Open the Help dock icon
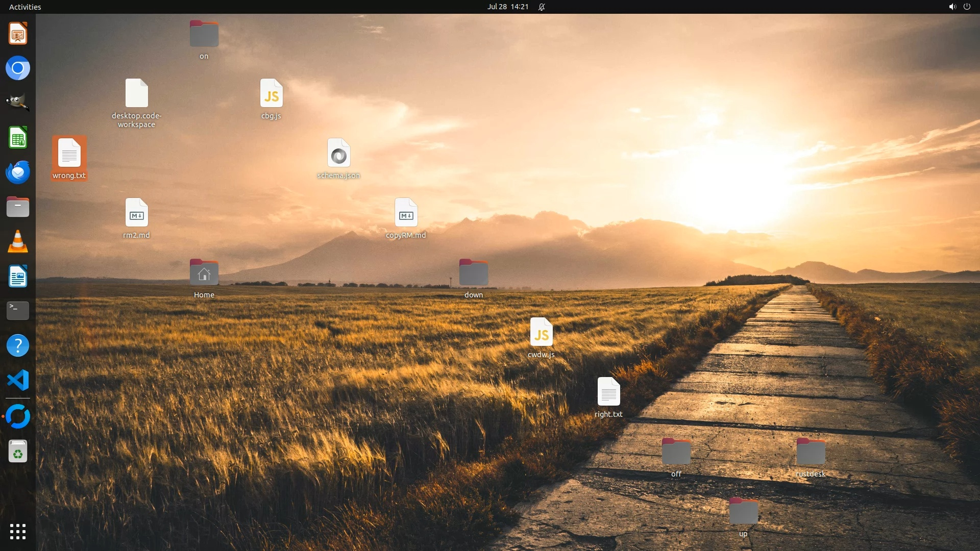Screen dimensions: 980x551 (x=18, y=345)
